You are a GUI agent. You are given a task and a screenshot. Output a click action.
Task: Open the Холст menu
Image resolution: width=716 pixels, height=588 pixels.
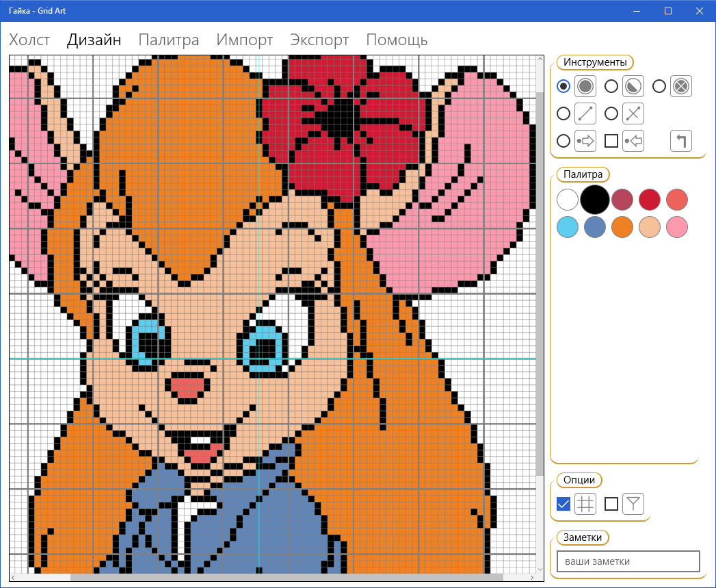[x=29, y=40]
